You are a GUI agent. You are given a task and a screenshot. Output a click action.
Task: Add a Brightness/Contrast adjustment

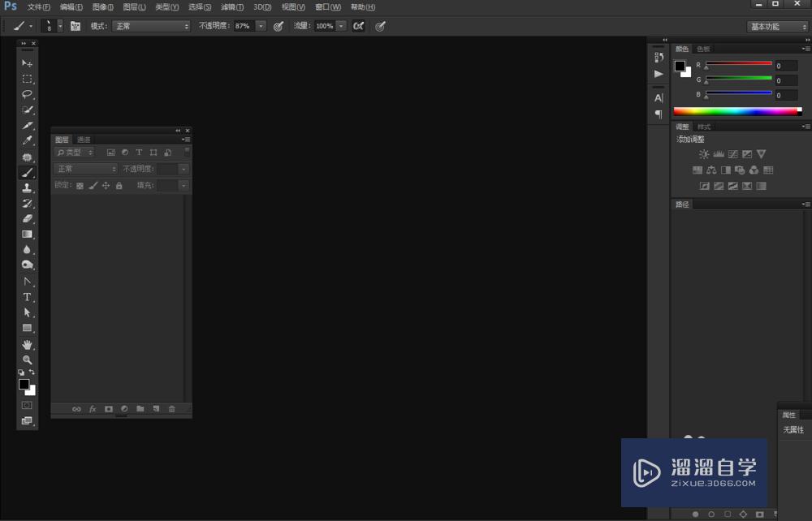point(704,154)
